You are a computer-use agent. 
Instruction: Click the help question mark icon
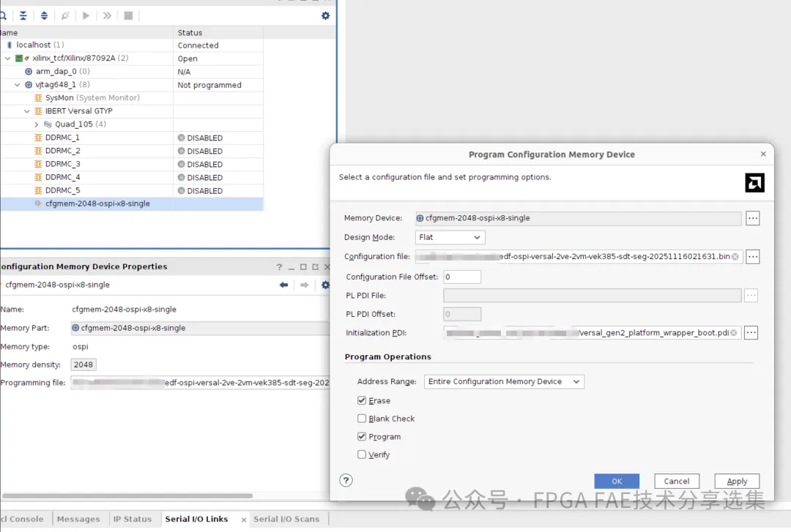coord(346,480)
